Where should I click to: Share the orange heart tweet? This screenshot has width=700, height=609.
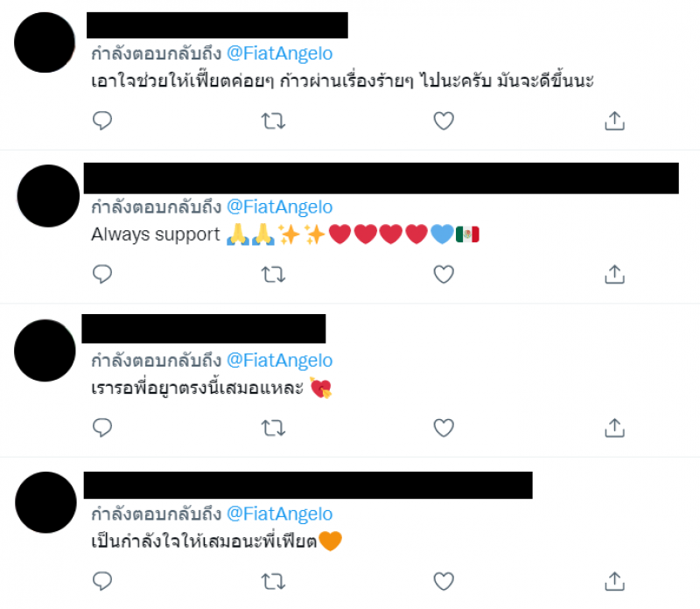[615, 581]
